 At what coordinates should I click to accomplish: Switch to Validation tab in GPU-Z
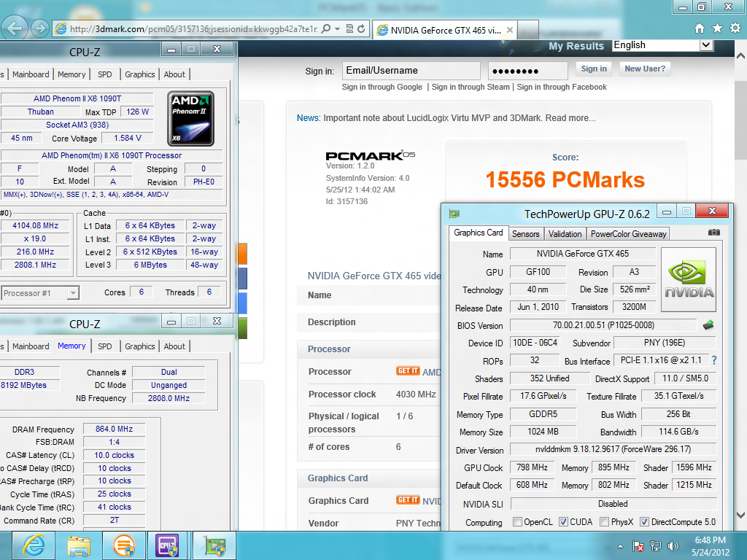(x=565, y=234)
